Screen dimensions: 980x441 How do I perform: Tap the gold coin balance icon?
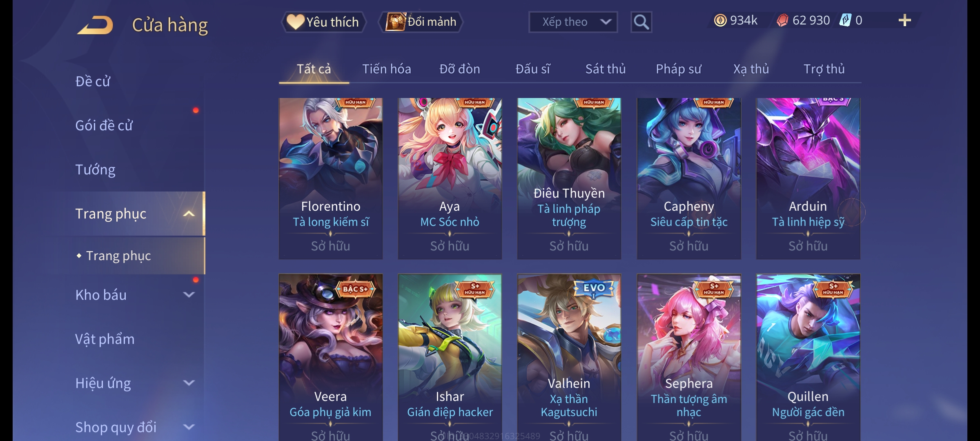pyautogui.click(x=720, y=20)
